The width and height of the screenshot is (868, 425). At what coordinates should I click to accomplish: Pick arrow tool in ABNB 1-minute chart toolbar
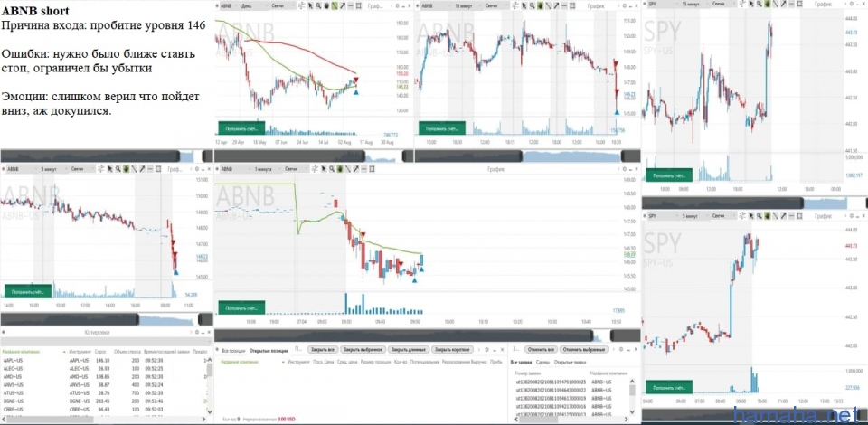(356, 168)
